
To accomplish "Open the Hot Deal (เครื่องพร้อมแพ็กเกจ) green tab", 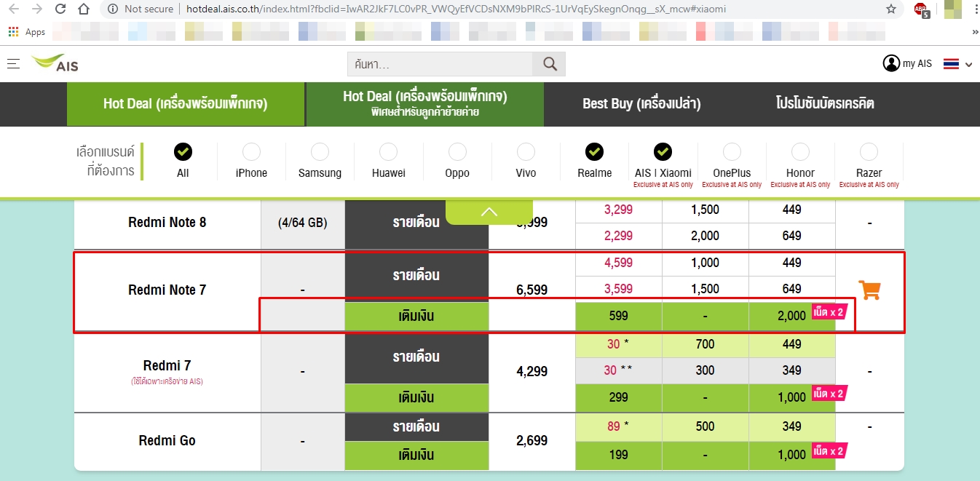I will [185, 104].
